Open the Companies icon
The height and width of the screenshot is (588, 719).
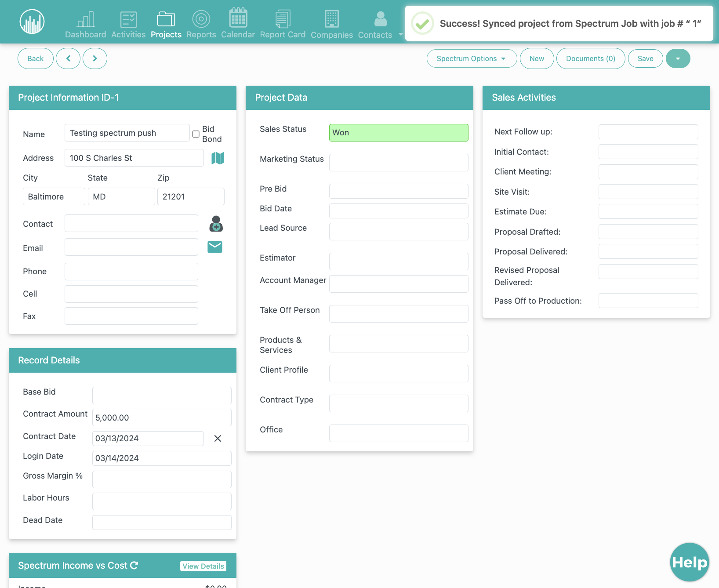click(332, 19)
